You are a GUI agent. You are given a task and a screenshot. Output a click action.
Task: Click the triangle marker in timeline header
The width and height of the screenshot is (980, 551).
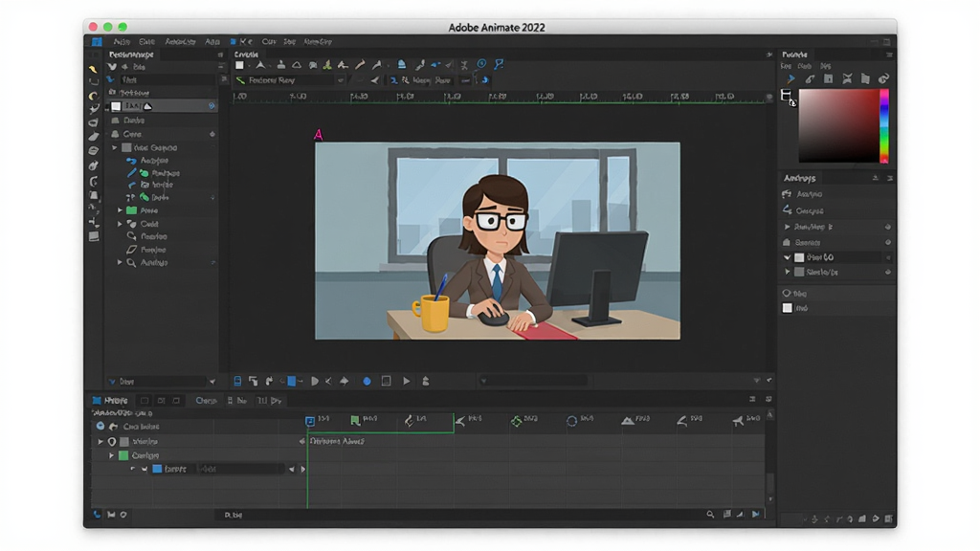tap(628, 421)
